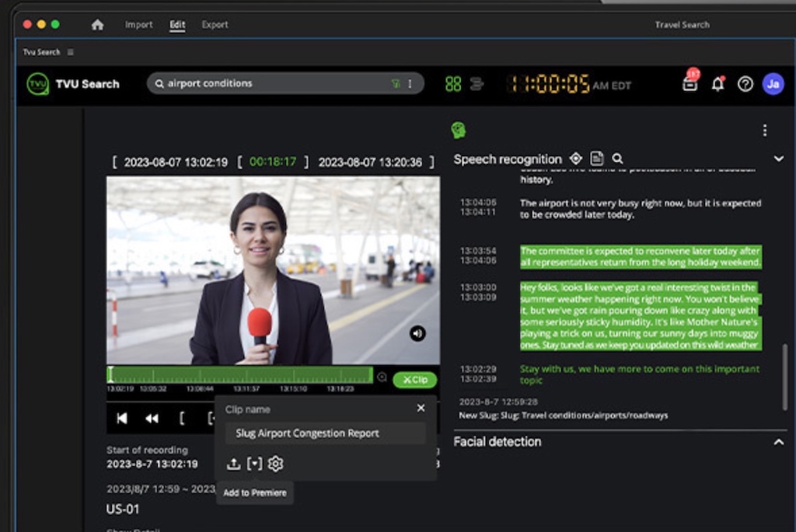The width and height of the screenshot is (796, 532).
Task: Click the Clip name input field
Action: 326,433
